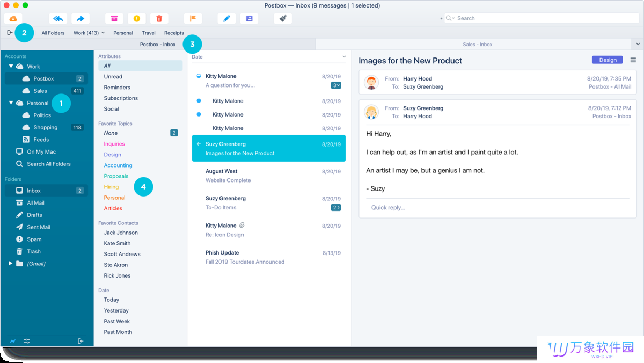
Task: Click Suzy Greenberg's avatar in the message header
Action: [371, 112]
